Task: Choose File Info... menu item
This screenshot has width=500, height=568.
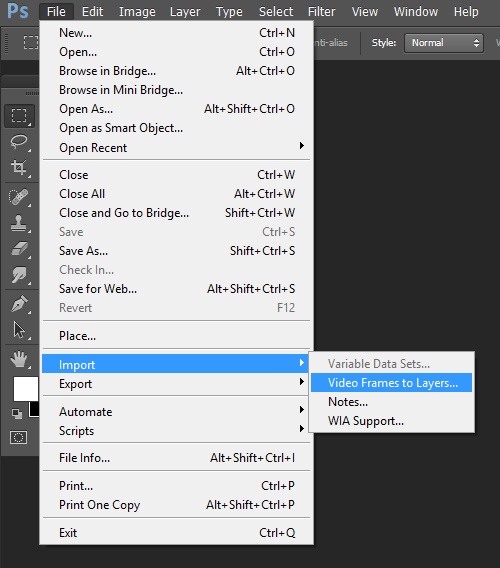Action: pyautogui.click(x=176, y=458)
